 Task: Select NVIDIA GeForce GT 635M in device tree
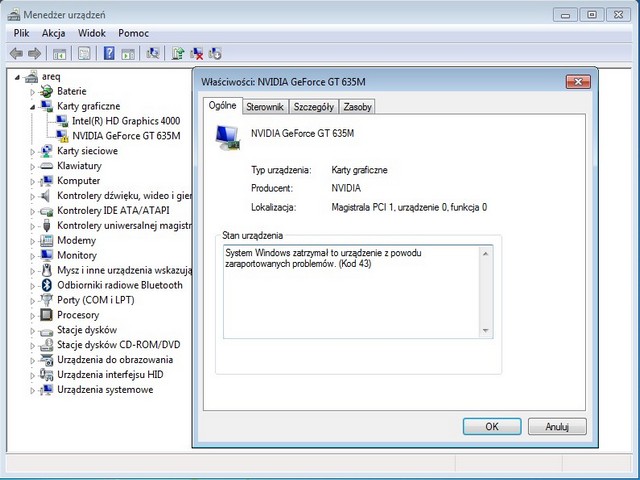pos(125,136)
